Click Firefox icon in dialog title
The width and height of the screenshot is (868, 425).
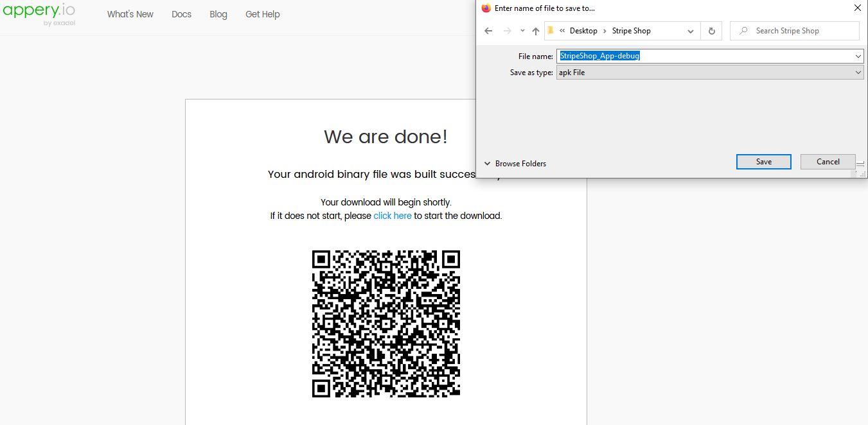pos(486,8)
